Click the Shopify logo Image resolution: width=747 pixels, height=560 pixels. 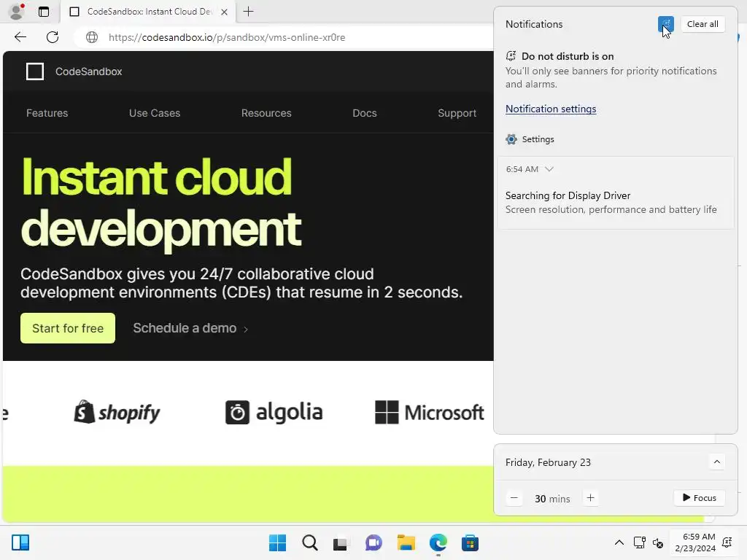[x=117, y=413]
